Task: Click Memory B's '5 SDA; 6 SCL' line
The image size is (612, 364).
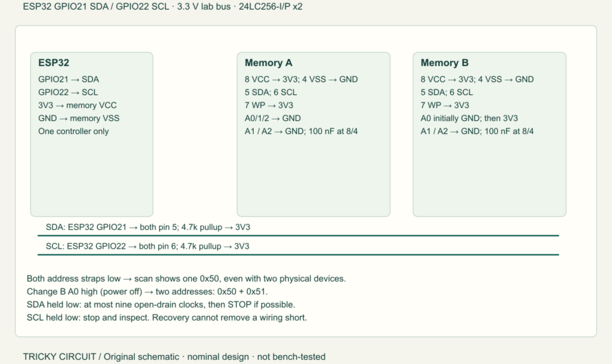Action: pyautogui.click(x=447, y=92)
